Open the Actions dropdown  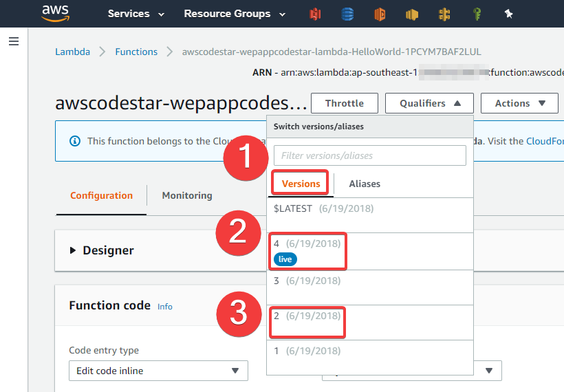[519, 103]
